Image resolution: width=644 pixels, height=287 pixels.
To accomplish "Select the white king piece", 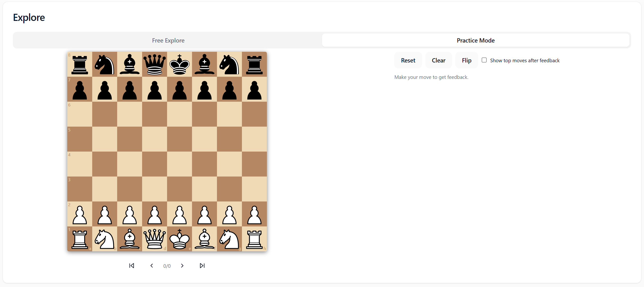I will [x=179, y=239].
